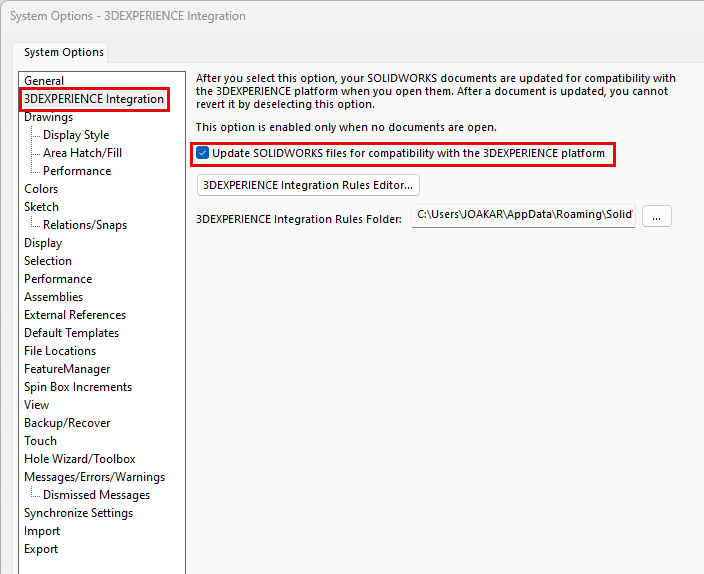Screen dimensions: 704x574
Task: Open the Display category
Action: pyautogui.click(x=43, y=243)
